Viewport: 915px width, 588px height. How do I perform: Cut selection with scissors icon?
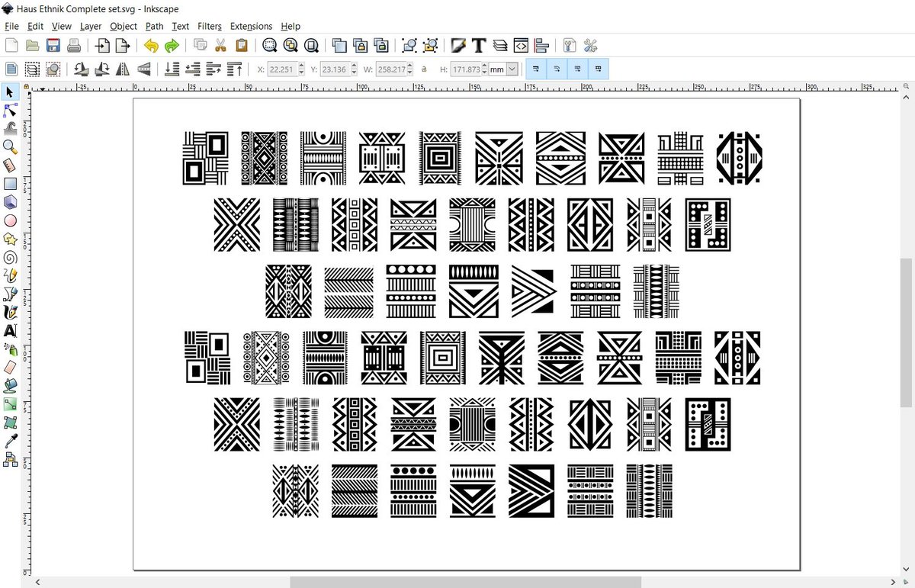[221, 46]
